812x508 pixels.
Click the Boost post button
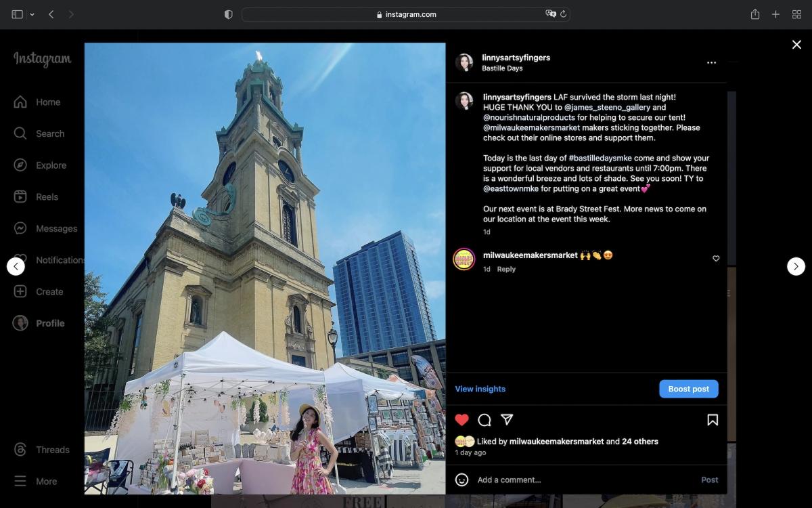(x=688, y=389)
